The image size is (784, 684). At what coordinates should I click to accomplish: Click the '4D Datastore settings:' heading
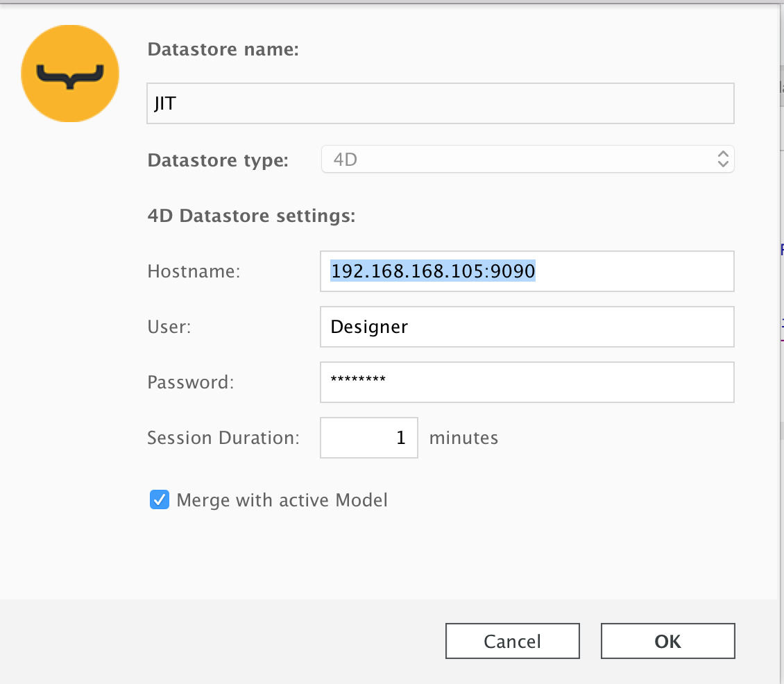251,216
